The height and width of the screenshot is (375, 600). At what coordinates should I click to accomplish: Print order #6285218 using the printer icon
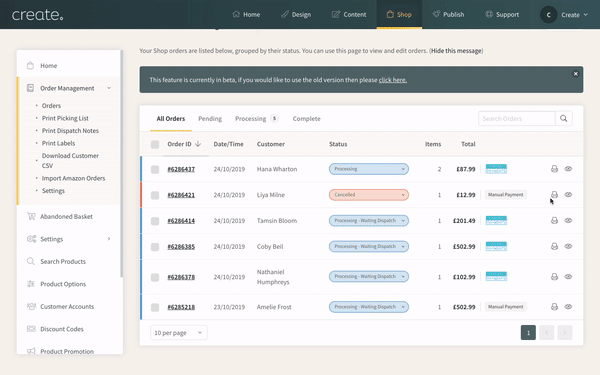pos(554,307)
